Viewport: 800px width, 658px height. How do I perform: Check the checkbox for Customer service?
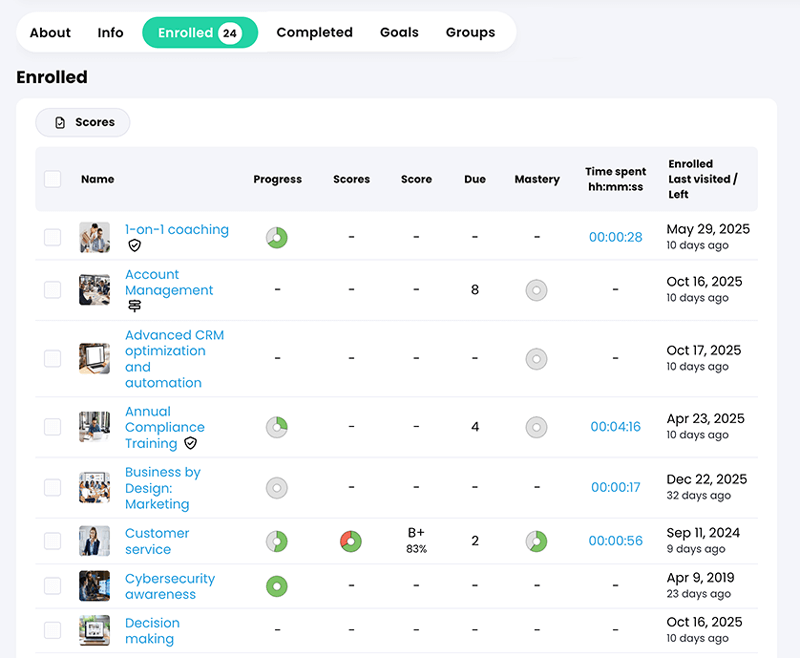pyautogui.click(x=53, y=540)
